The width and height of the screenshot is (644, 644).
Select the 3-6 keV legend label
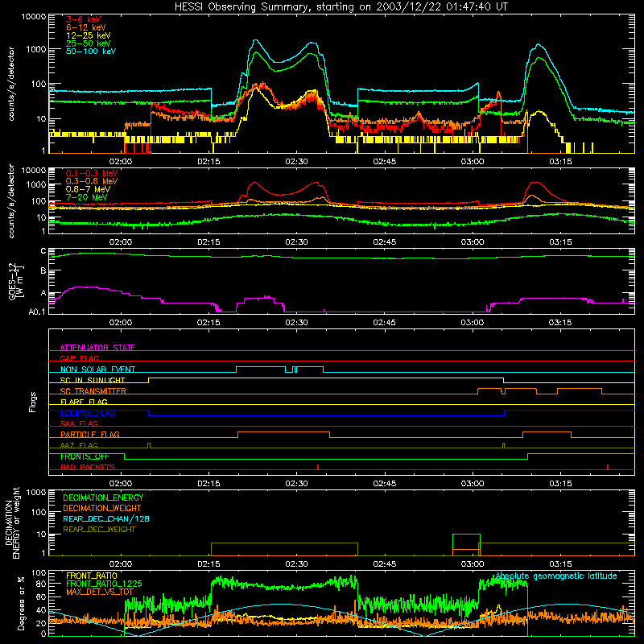tap(83, 19)
